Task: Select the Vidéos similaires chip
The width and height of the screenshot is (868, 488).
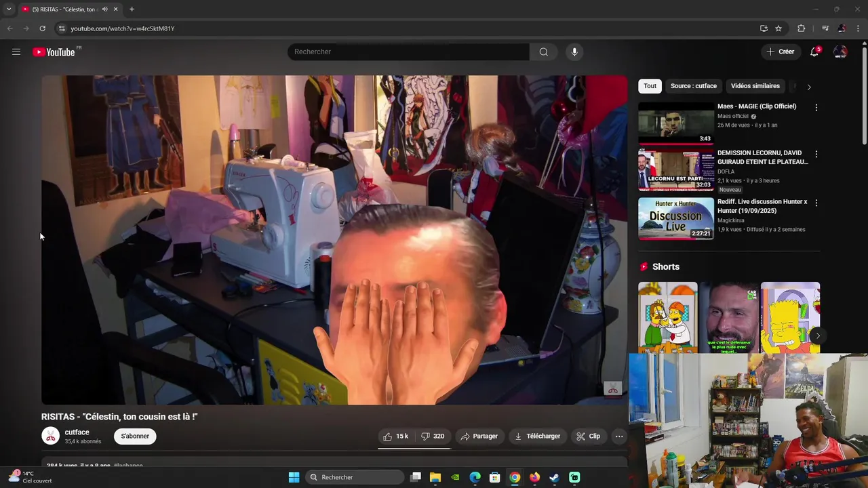Action: (755, 86)
